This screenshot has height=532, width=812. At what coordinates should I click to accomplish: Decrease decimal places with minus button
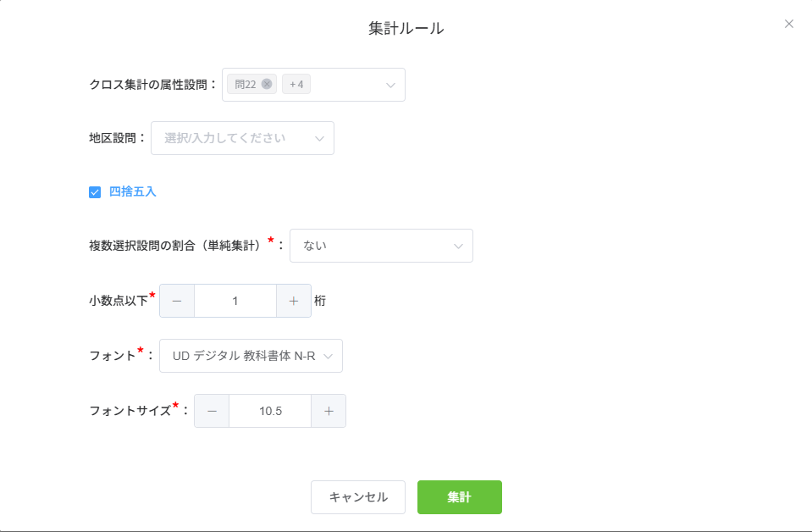[177, 301]
